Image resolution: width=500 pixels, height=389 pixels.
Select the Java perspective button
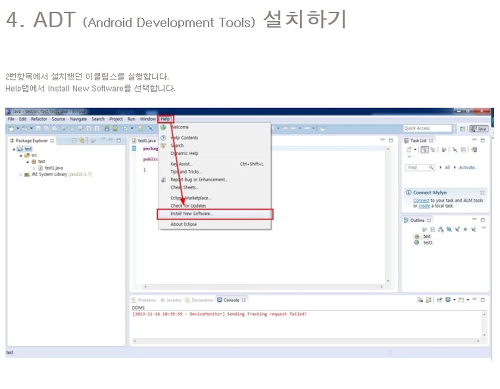click(479, 129)
